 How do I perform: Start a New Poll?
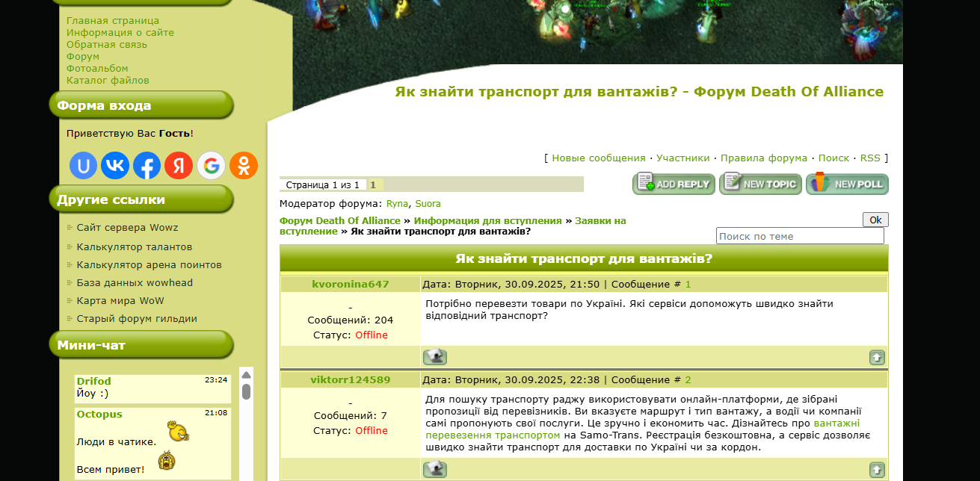(847, 184)
